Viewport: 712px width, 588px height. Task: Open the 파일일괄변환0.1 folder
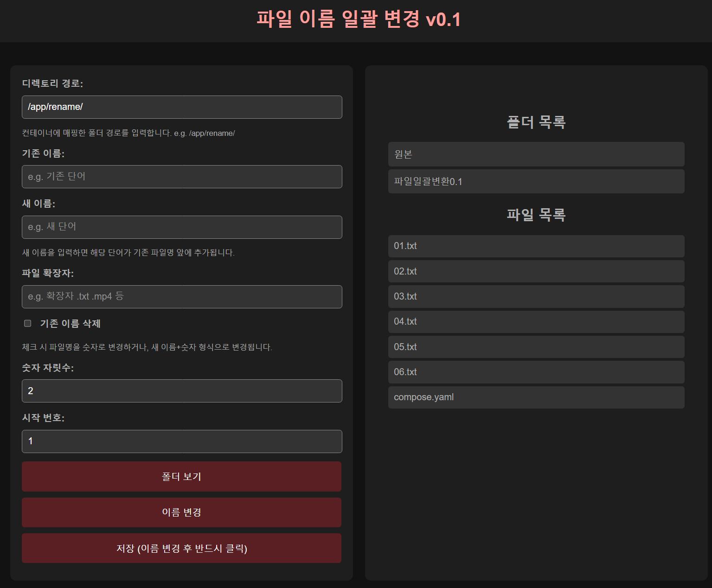tap(536, 181)
